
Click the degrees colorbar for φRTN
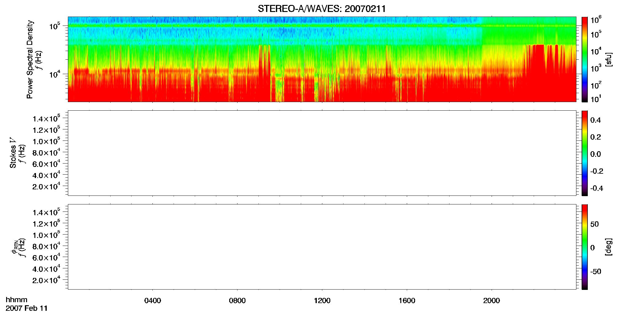585,247
